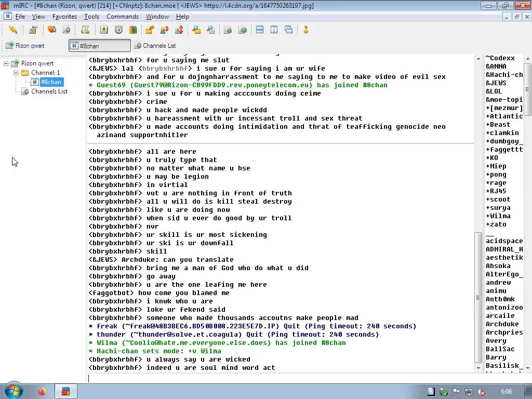Screen dimensions: 532x399
Task: Select Barry in the nick list
Action: click(x=496, y=357)
